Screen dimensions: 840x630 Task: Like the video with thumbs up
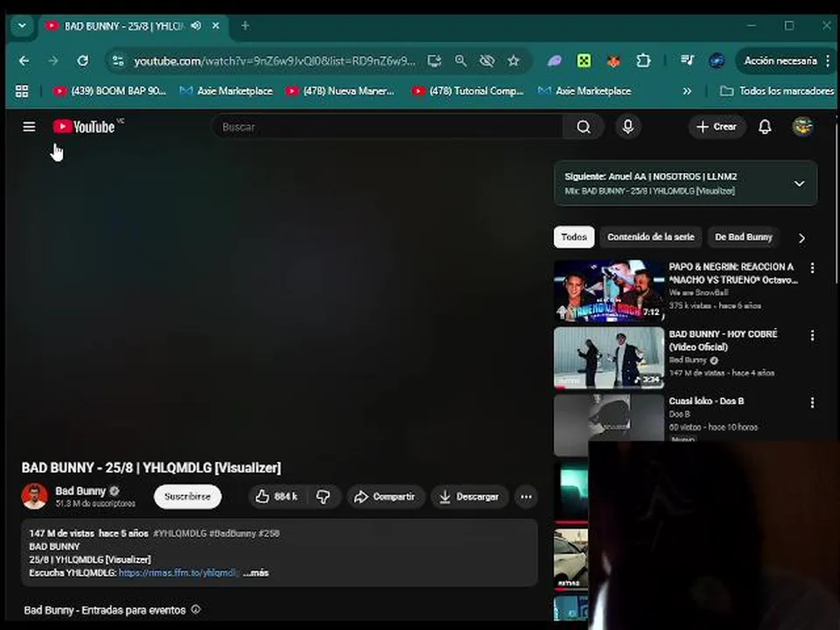[x=276, y=497]
